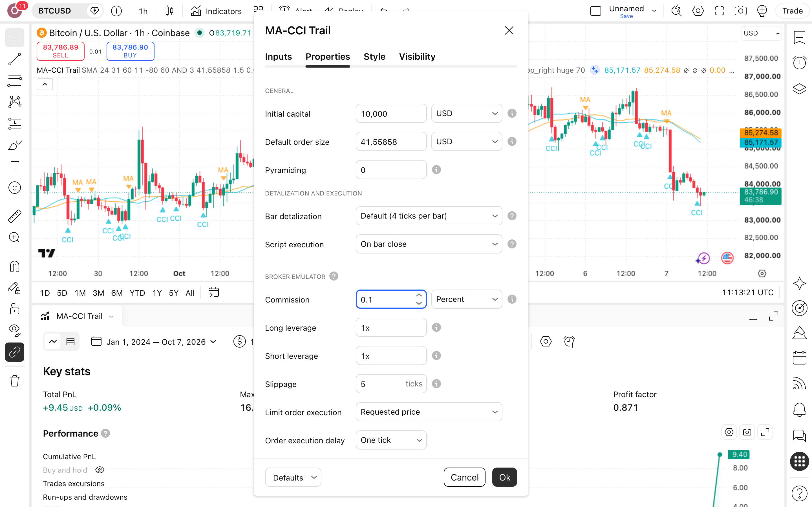The height and width of the screenshot is (507, 812).
Task: Increase Commission value with stepper arrow
Action: [x=418, y=295]
